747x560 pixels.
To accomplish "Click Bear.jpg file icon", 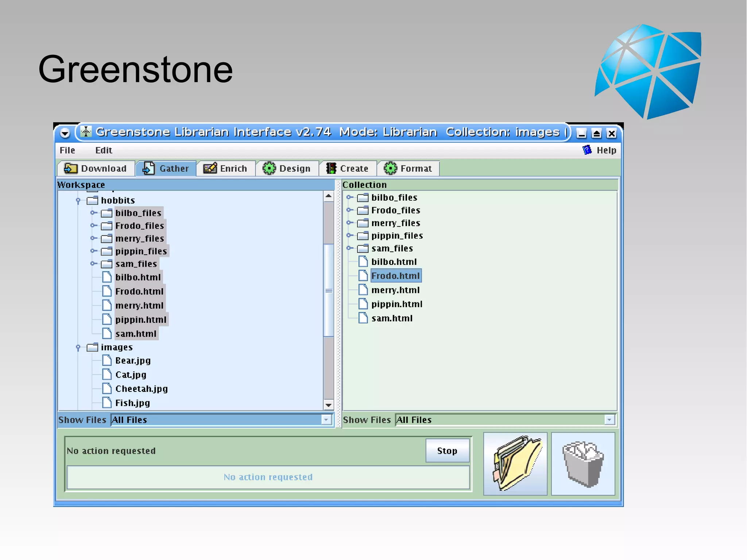I will click(107, 360).
